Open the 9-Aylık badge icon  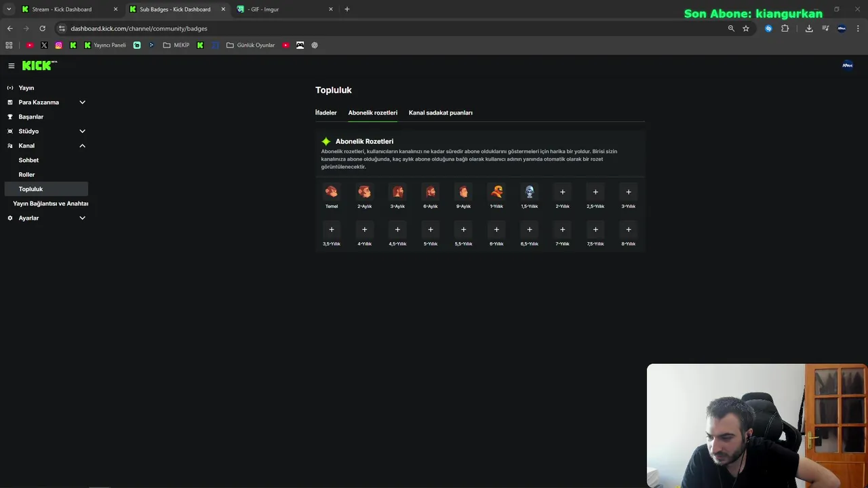click(463, 192)
